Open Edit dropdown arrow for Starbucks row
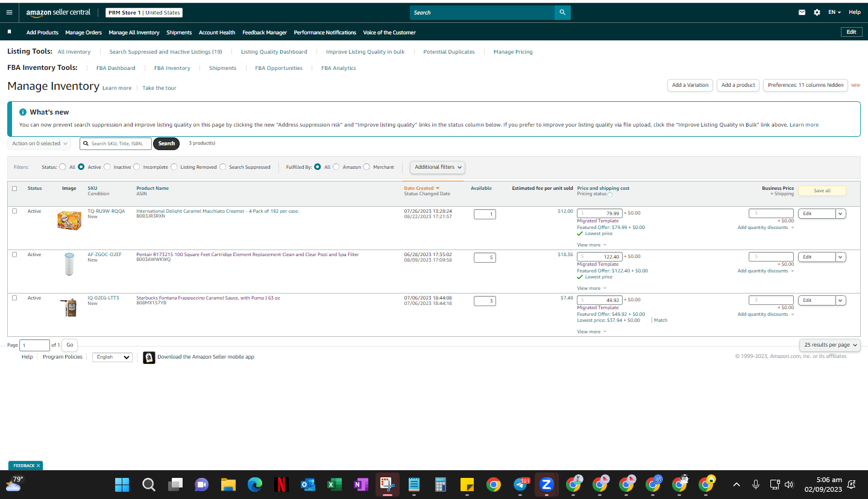This screenshot has height=499, width=868. point(841,300)
